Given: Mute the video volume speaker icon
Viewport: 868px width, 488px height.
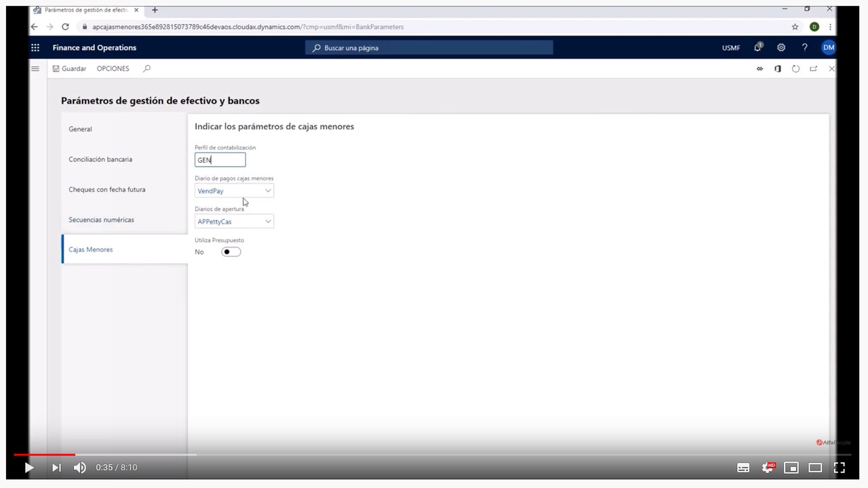Looking at the screenshot, I should [x=80, y=468].
